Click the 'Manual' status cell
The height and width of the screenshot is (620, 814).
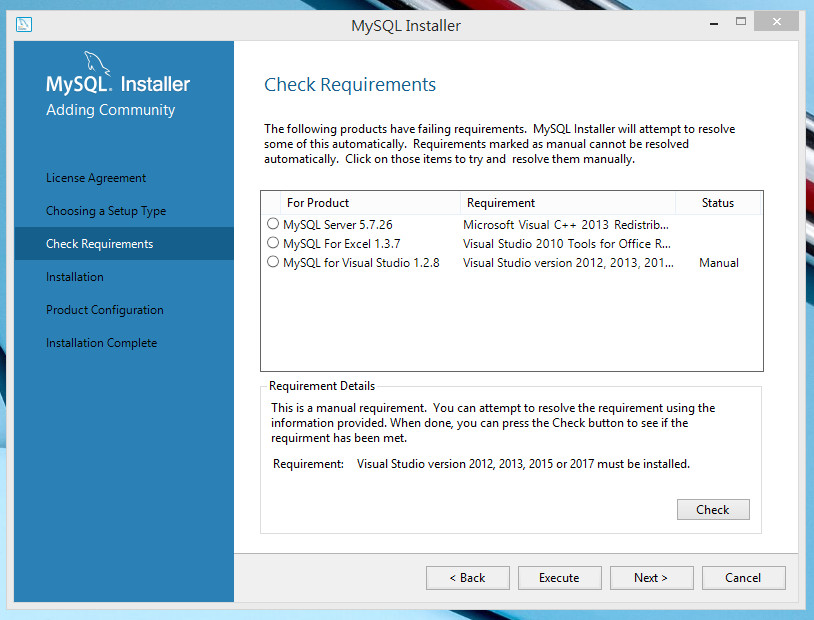[719, 263]
